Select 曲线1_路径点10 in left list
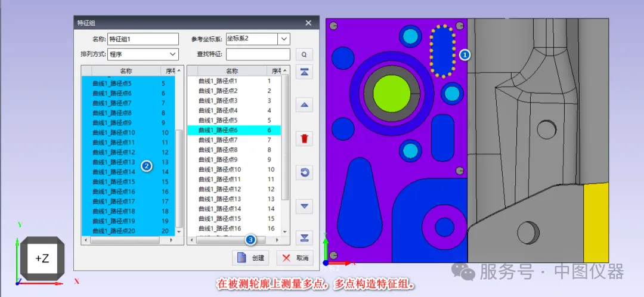Viewport: 644px width, 297px height. click(114, 132)
